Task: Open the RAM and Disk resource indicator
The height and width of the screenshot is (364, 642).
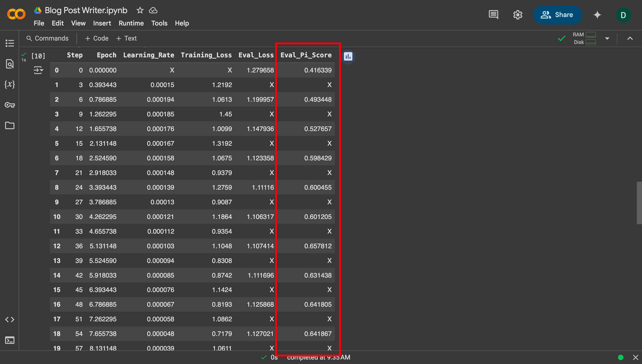Action: tap(584, 38)
